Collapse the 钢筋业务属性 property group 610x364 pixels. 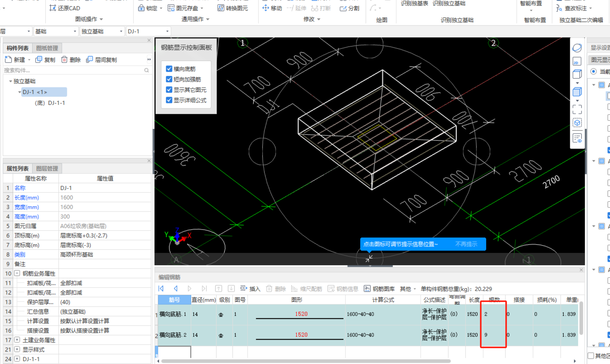point(17,273)
